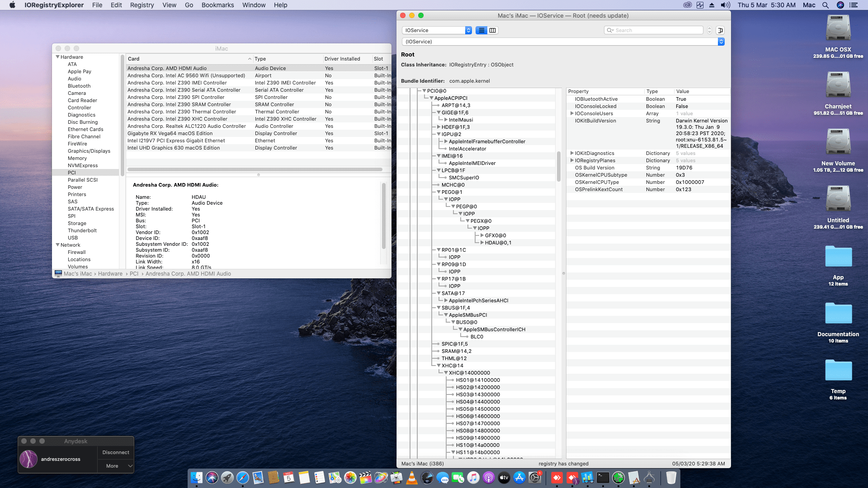Screen dimensions: 868x488
Task: Open the Registry menu
Action: tap(142, 5)
